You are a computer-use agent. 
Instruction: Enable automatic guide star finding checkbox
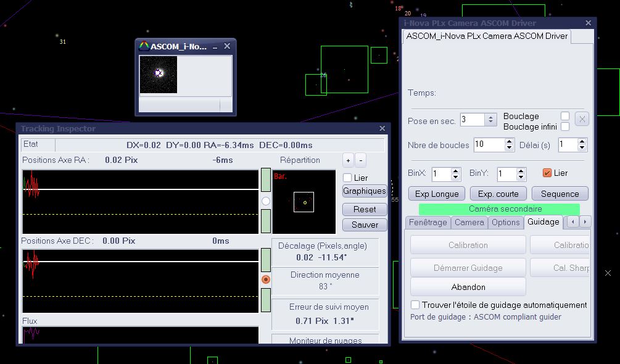tap(415, 305)
